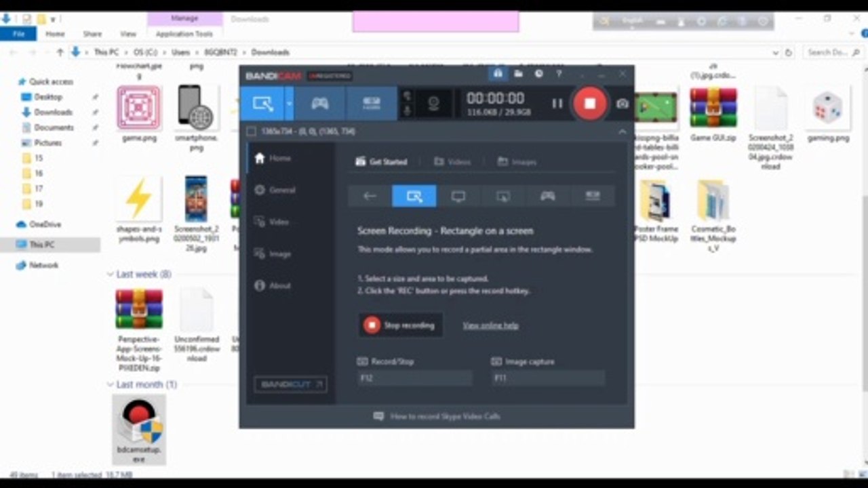The image size is (868, 488).
Task: Click the Explorer search box
Action: point(833,52)
